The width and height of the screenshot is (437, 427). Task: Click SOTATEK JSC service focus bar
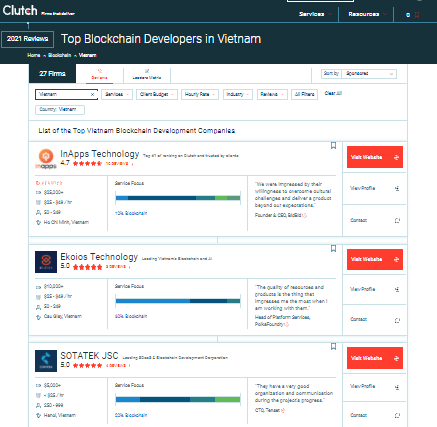click(178, 400)
